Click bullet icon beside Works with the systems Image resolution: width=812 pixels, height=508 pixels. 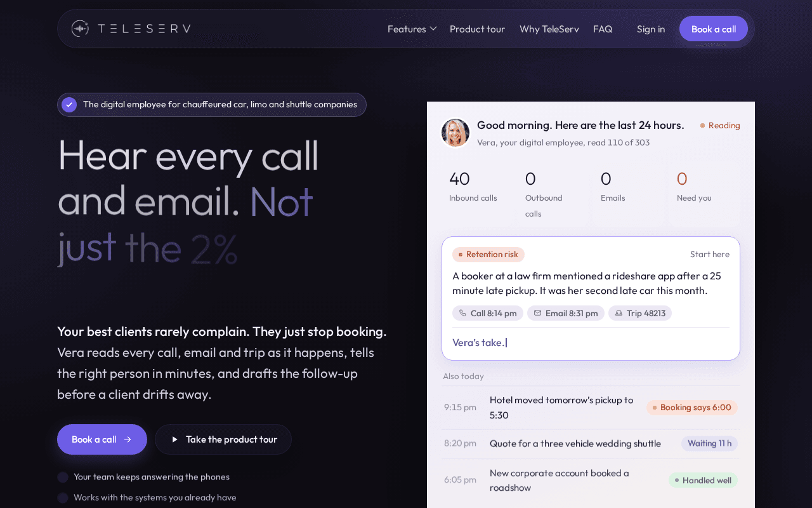point(63,498)
